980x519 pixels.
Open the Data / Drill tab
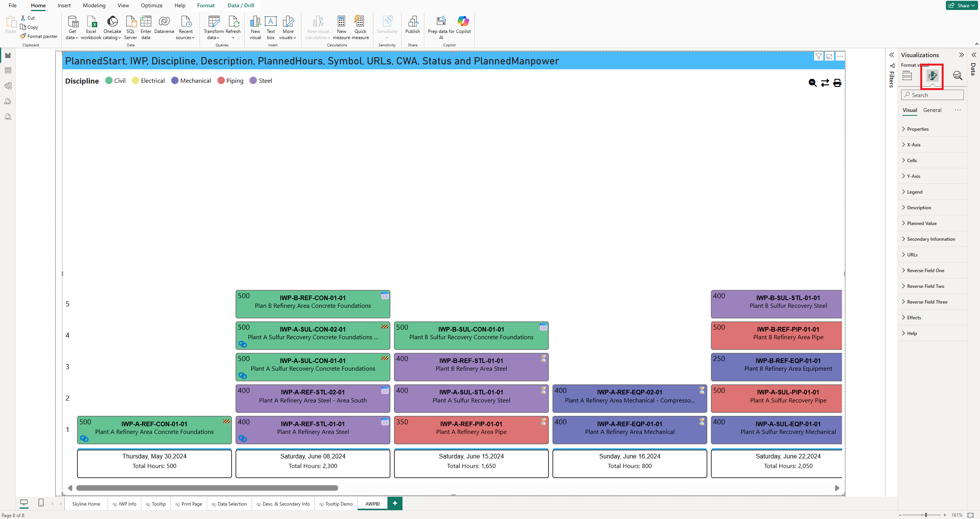pos(241,5)
